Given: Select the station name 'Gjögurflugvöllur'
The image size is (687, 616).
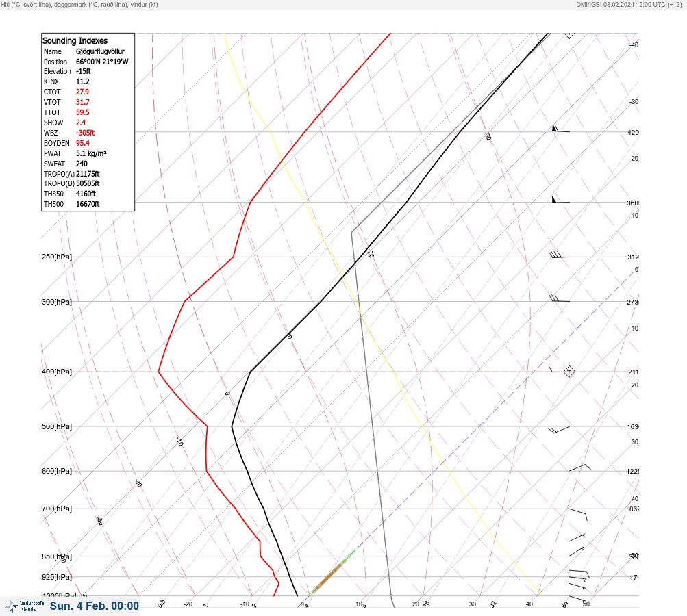Looking at the screenshot, I should (x=100, y=51).
